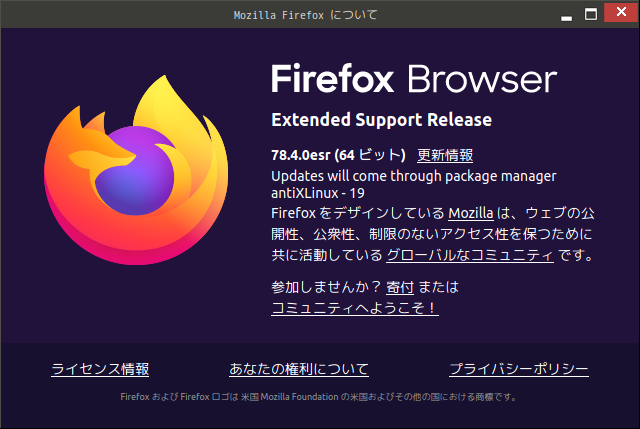Click the 'Extended Support Release' heading
Screen dimensions: 640x429
tap(382, 120)
